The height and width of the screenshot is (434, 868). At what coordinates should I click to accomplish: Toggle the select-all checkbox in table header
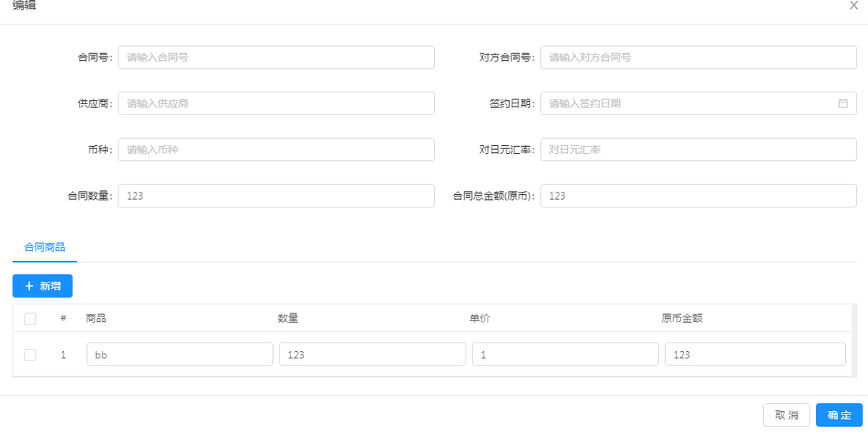pos(30,319)
